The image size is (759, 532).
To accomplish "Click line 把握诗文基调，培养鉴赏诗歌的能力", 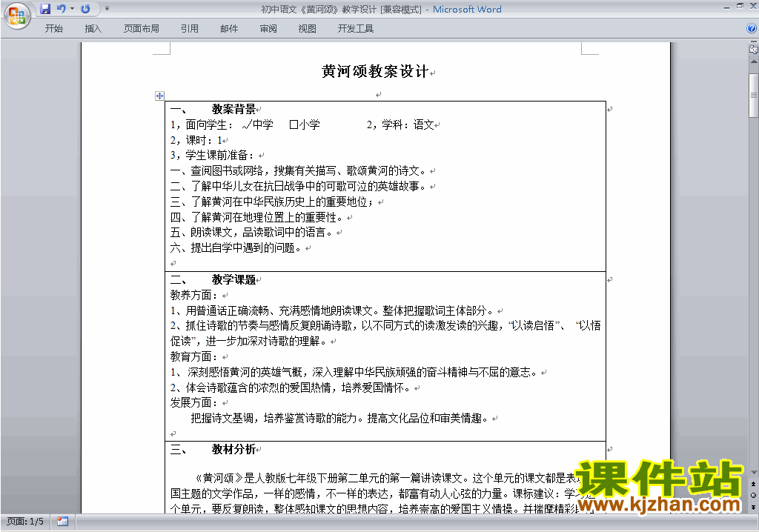I will pyautogui.click(x=339, y=418).
